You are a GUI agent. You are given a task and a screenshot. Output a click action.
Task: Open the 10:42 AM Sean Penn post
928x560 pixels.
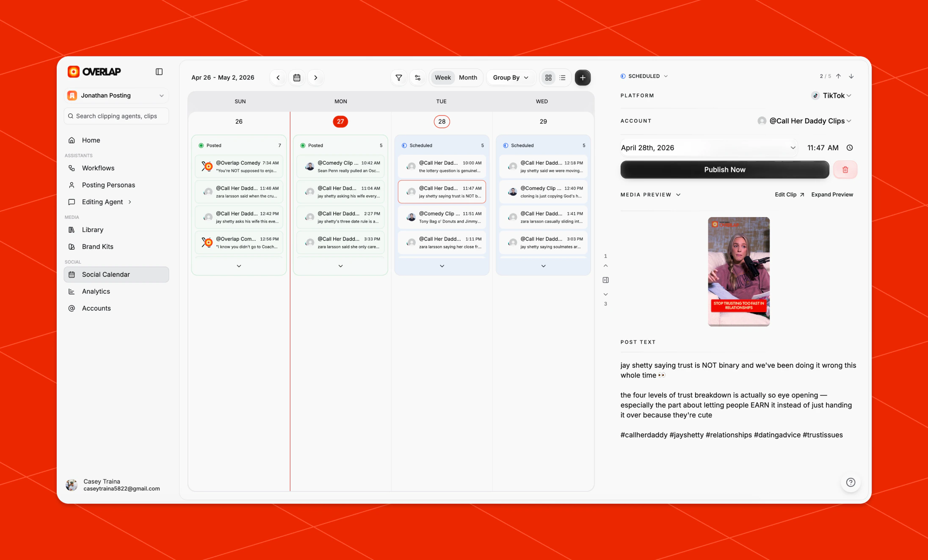[340, 167]
